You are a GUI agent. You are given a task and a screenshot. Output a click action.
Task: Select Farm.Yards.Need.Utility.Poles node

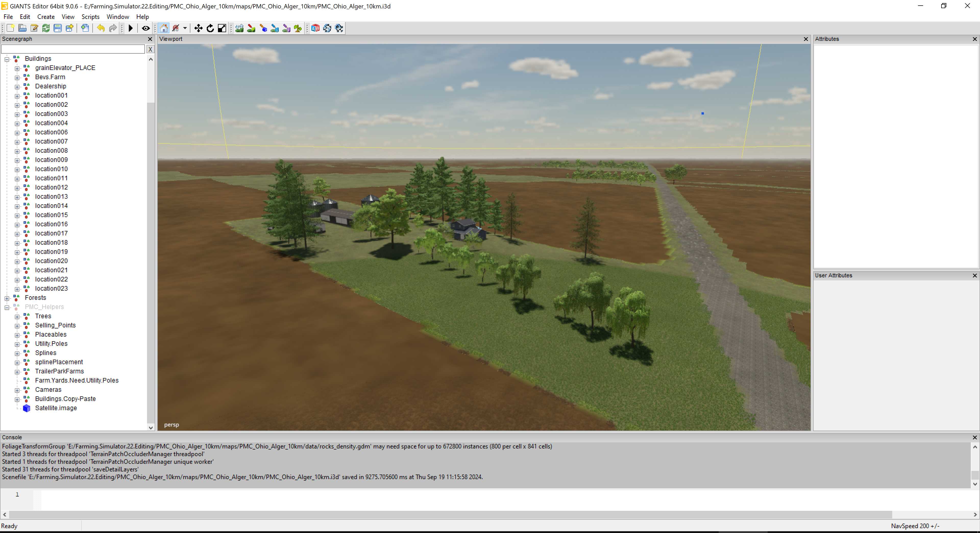click(x=77, y=380)
